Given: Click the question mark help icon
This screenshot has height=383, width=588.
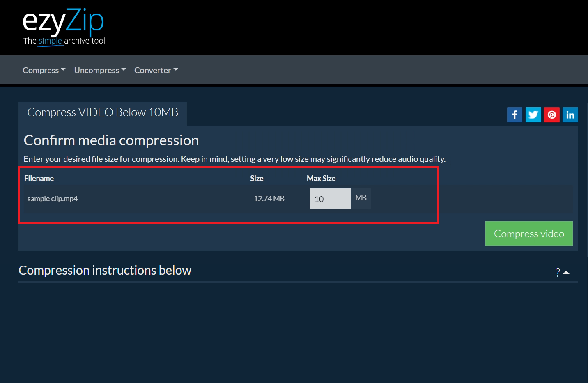Looking at the screenshot, I should pyautogui.click(x=557, y=272).
